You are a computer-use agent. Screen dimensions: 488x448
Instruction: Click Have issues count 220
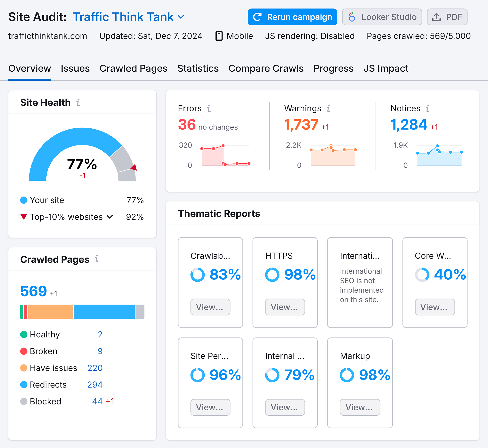click(x=95, y=368)
